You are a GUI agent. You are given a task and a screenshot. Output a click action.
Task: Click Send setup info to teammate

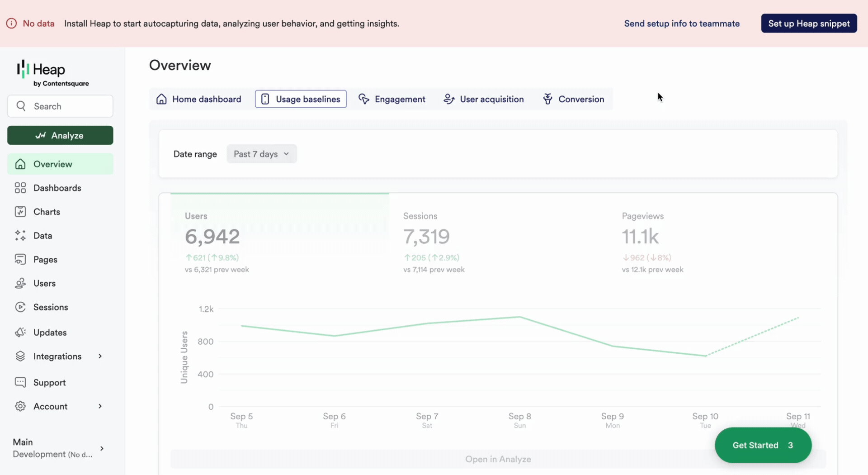(x=682, y=24)
